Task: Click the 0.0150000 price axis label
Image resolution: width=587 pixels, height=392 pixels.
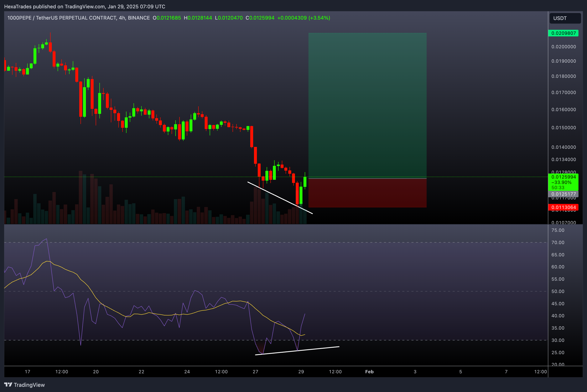Action: tap(563, 128)
